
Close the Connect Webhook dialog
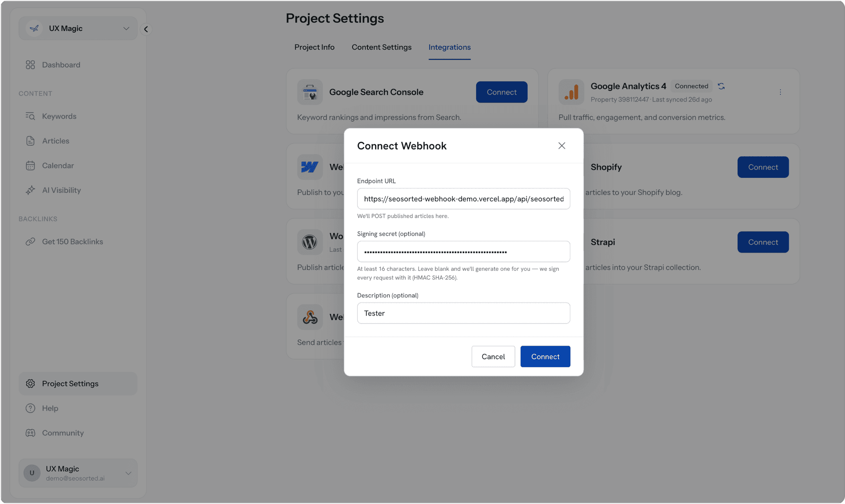[562, 146]
